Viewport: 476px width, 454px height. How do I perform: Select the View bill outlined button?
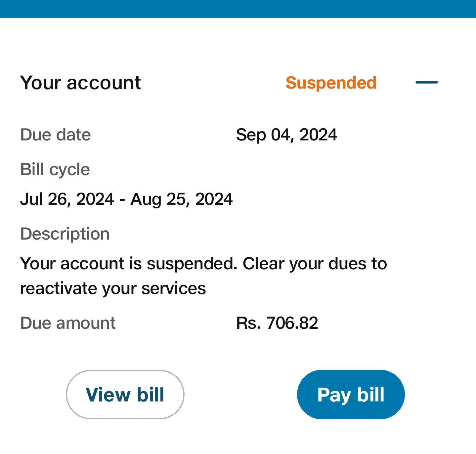125,394
